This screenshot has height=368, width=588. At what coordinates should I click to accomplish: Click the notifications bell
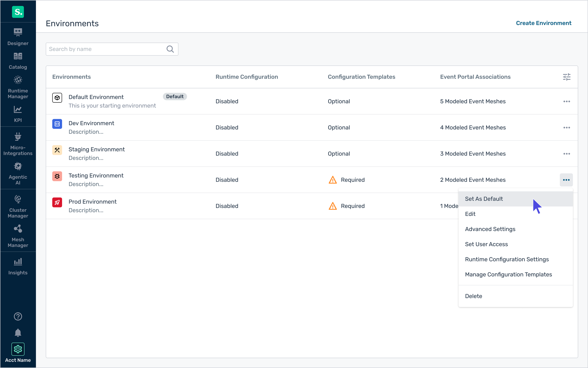point(18,333)
